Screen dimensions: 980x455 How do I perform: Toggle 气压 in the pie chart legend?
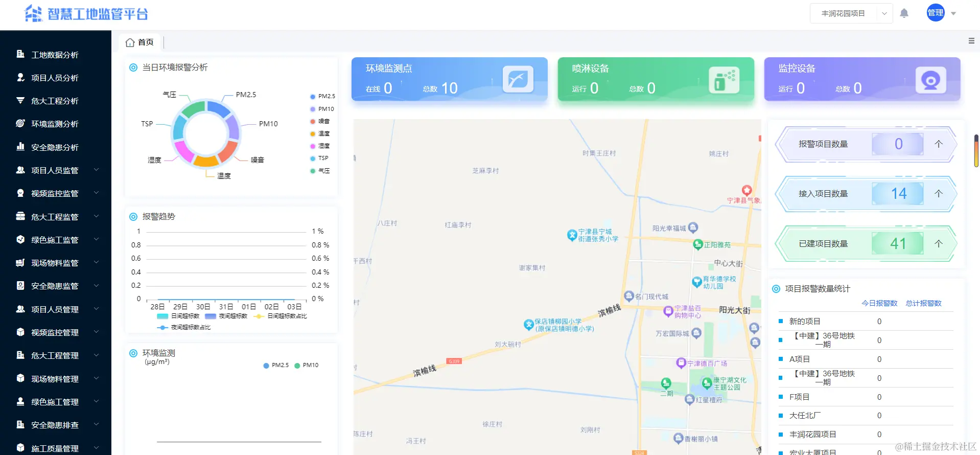320,171
